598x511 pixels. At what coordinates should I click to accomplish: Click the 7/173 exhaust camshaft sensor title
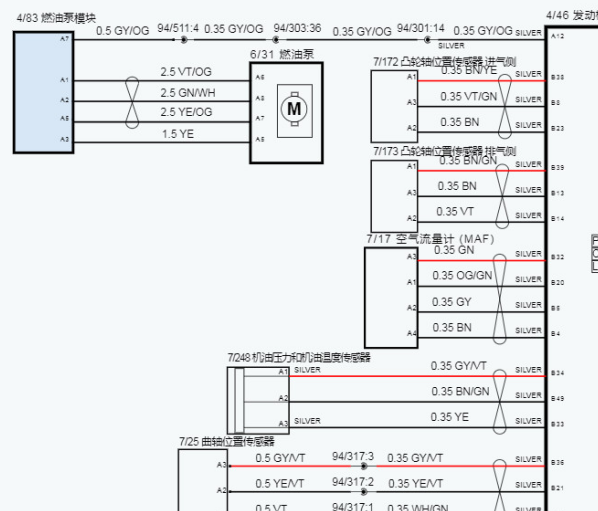(444, 151)
